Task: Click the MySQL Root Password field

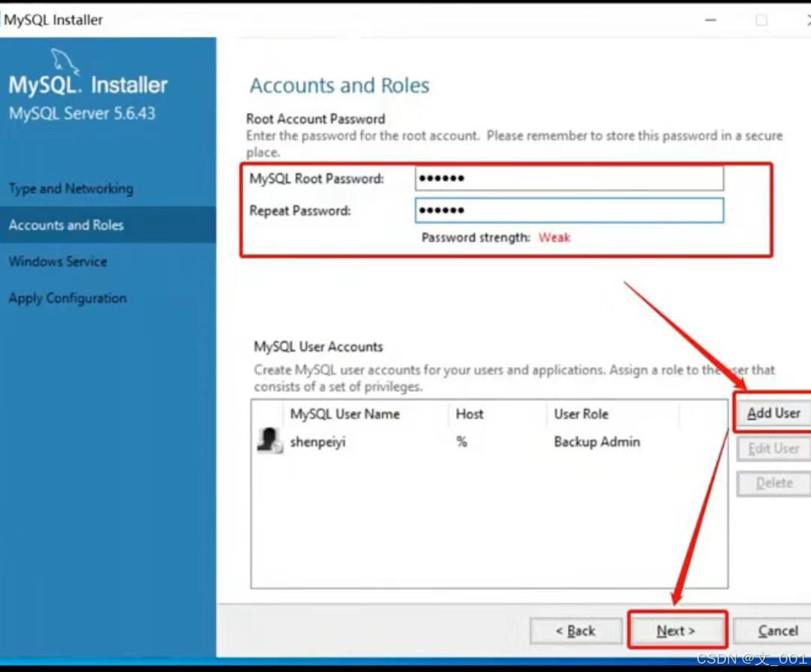Action: pyautogui.click(x=569, y=178)
